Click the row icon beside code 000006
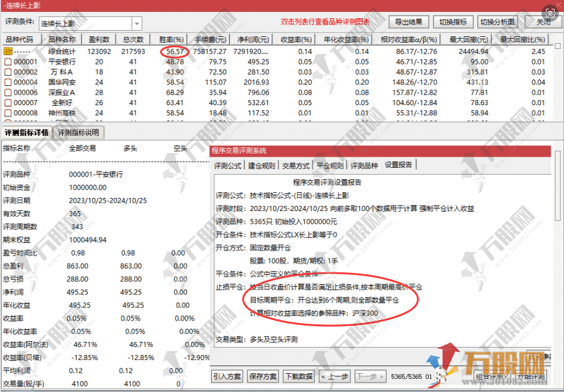564x392 pixels. pos(8,93)
